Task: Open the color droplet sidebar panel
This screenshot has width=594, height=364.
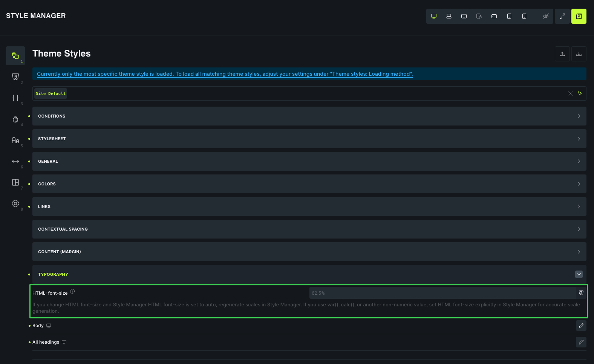Action: [15, 119]
